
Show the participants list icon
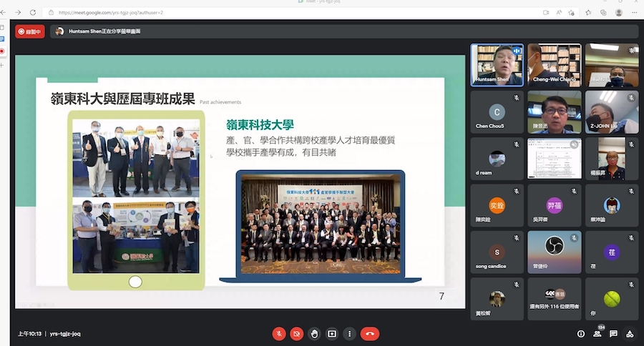tap(597, 334)
